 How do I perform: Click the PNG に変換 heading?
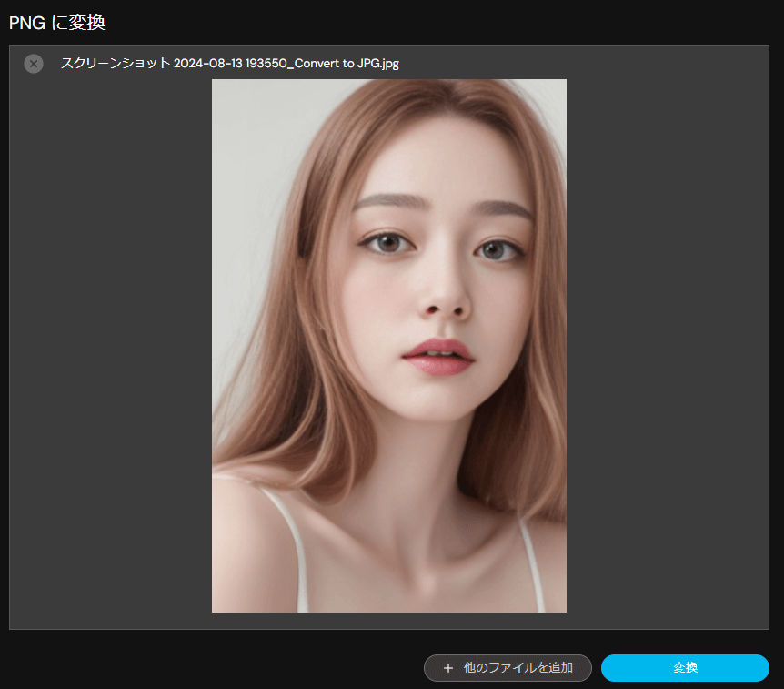point(57,23)
